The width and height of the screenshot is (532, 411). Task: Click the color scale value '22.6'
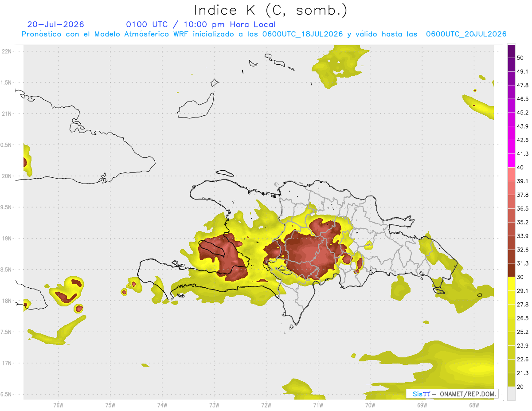pos(523,360)
